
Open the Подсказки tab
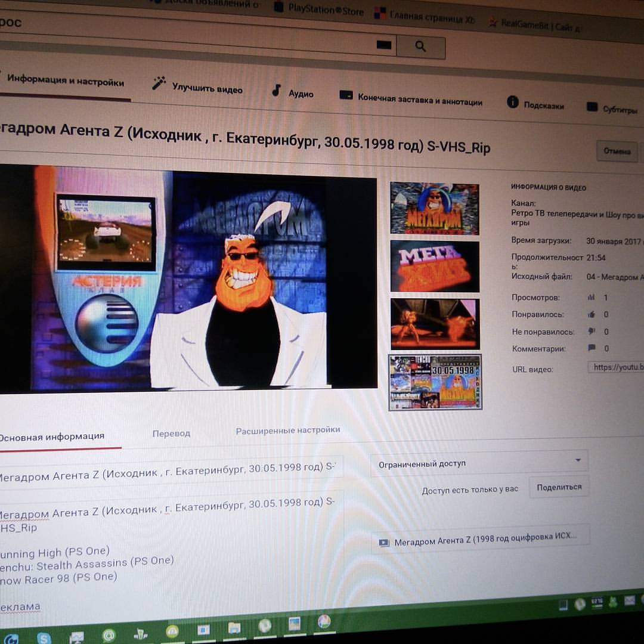tap(535, 104)
